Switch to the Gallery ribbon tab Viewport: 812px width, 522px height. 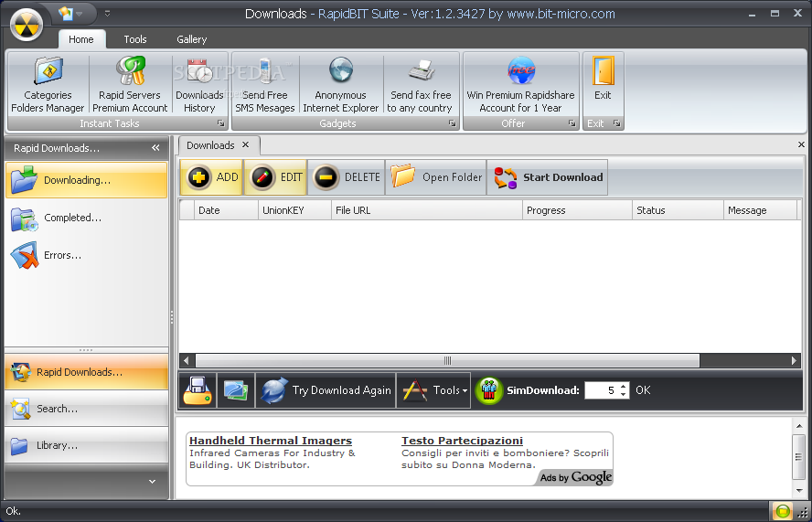[x=192, y=39]
